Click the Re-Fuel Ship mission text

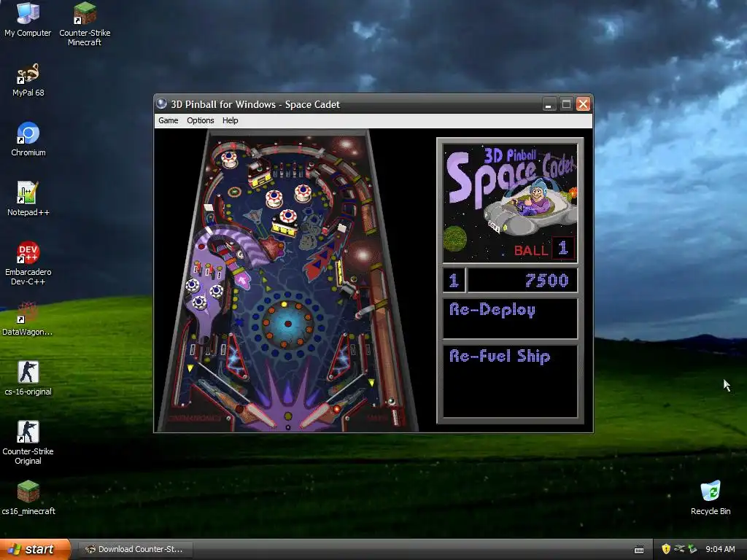(499, 356)
